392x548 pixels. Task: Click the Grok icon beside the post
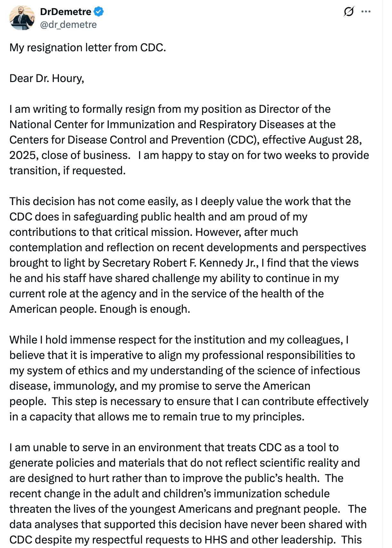click(x=348, y=12)
